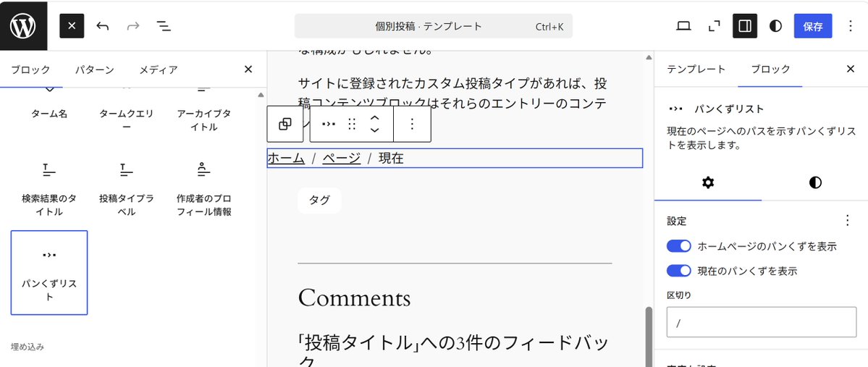Toggle ホームページのパンくずを表示 switch
Image resolution: width=868 pixels, height=367 pixels.
678,246
